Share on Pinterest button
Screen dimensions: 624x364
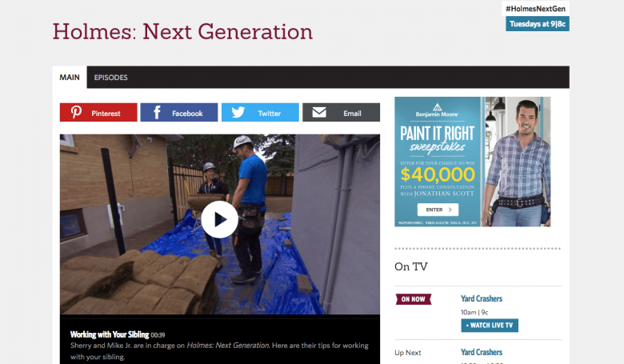[98, 113]
